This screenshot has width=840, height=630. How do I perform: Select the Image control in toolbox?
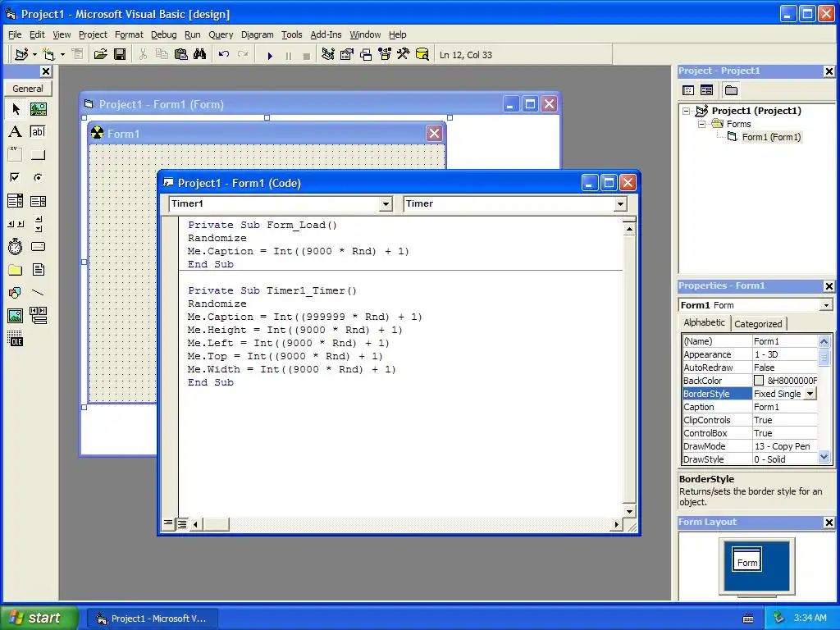coord(16,316)
